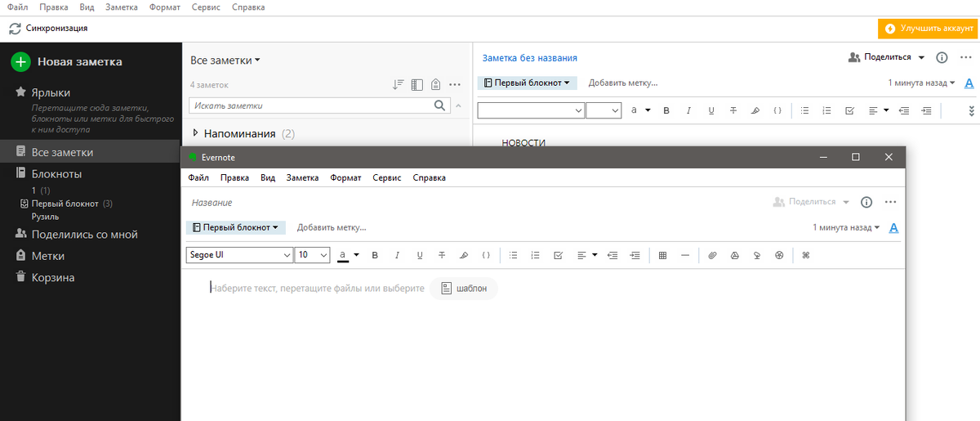Viewport: 980px width, 421px height.
Task: Toggle underline in the Evernote note window
Action: (x=420, y=255)
